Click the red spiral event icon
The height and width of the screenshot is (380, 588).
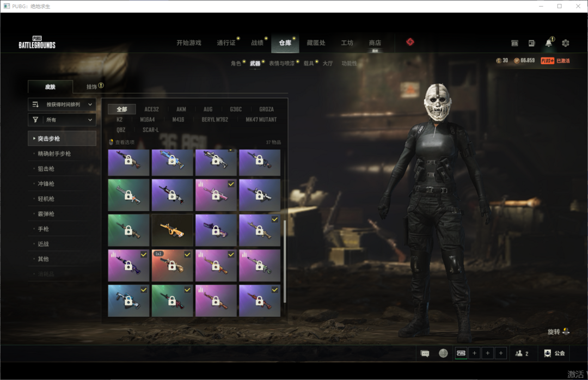click(411, 42)
